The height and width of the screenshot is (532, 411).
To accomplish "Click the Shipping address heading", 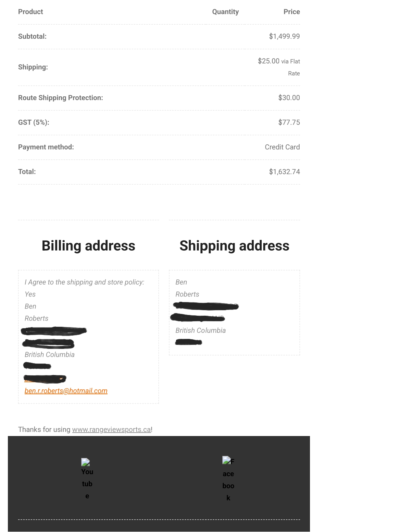I will (x=234, y=246).
